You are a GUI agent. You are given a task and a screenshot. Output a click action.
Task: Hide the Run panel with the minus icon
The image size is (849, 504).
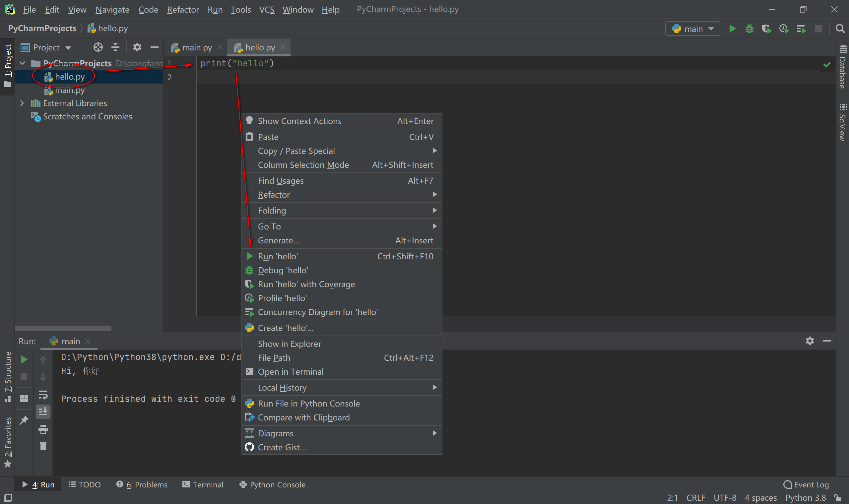[827, 341]
